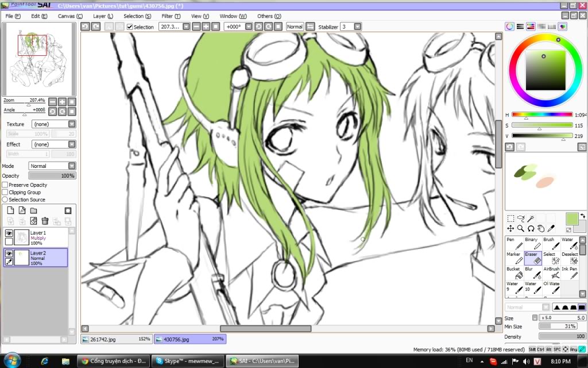Select the Binary pen tool
This screenshot has width=588, height=368.
coord(533,243)
